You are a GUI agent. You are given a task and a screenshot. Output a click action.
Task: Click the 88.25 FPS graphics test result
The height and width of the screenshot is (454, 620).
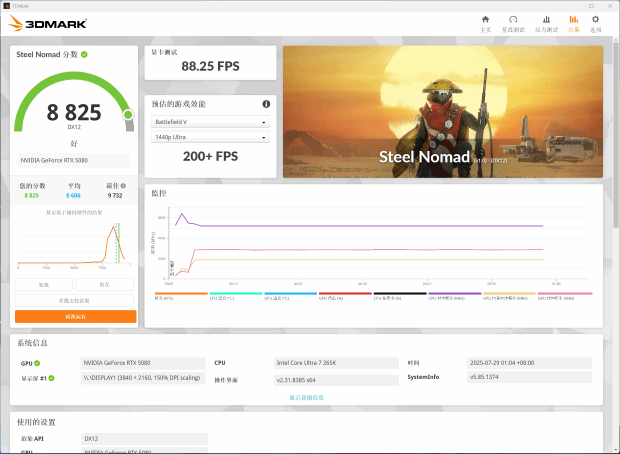click(x=210, y=66)
